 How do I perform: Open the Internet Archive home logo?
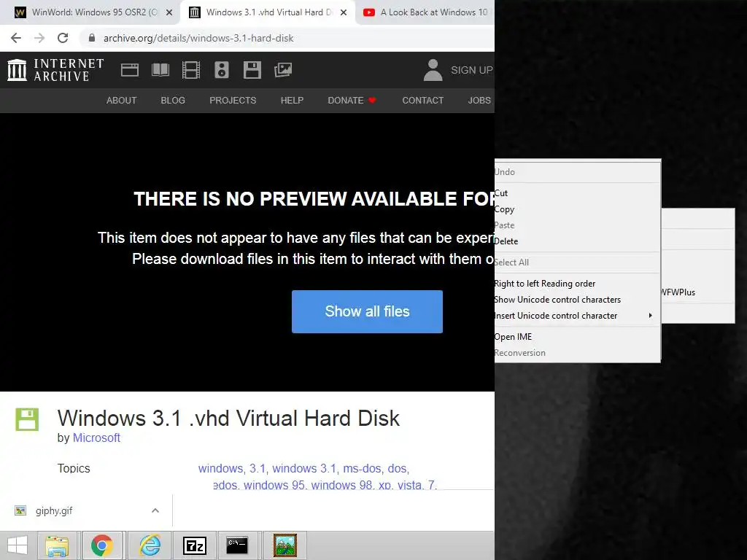tap(55, 70)
